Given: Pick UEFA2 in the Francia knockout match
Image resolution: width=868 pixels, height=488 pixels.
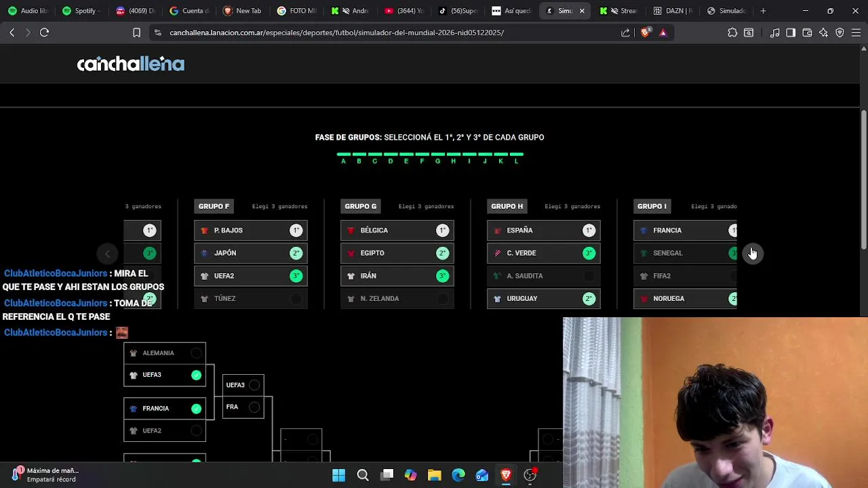Looking at the screenshot, I should [165, 430].
